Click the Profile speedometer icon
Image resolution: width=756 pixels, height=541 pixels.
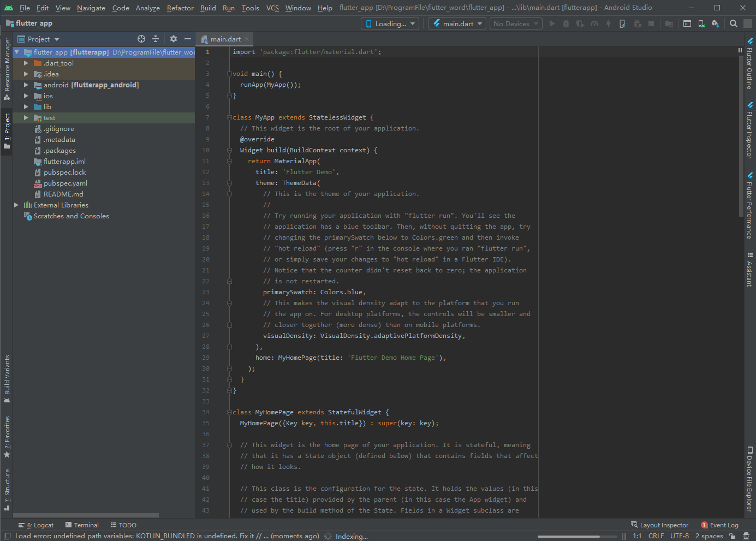(594, 23)
